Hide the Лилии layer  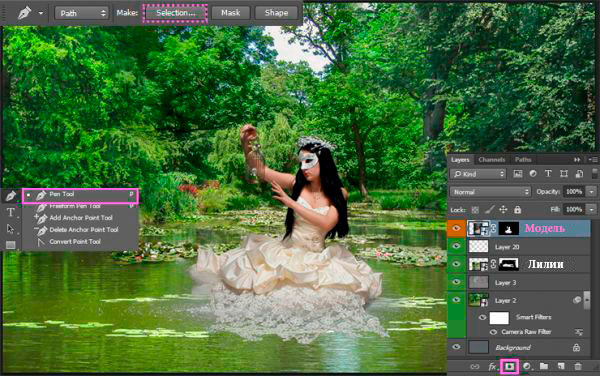click(456, 264)
